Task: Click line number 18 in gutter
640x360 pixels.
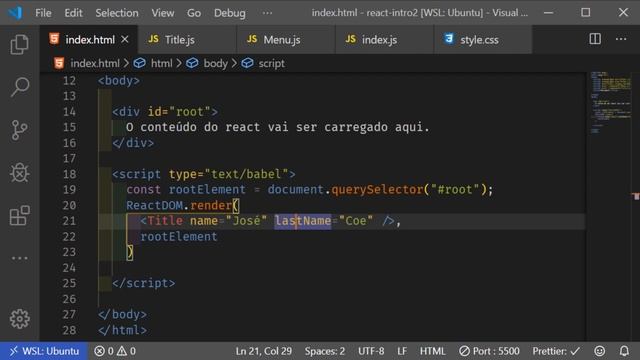Action: (69, 174)
